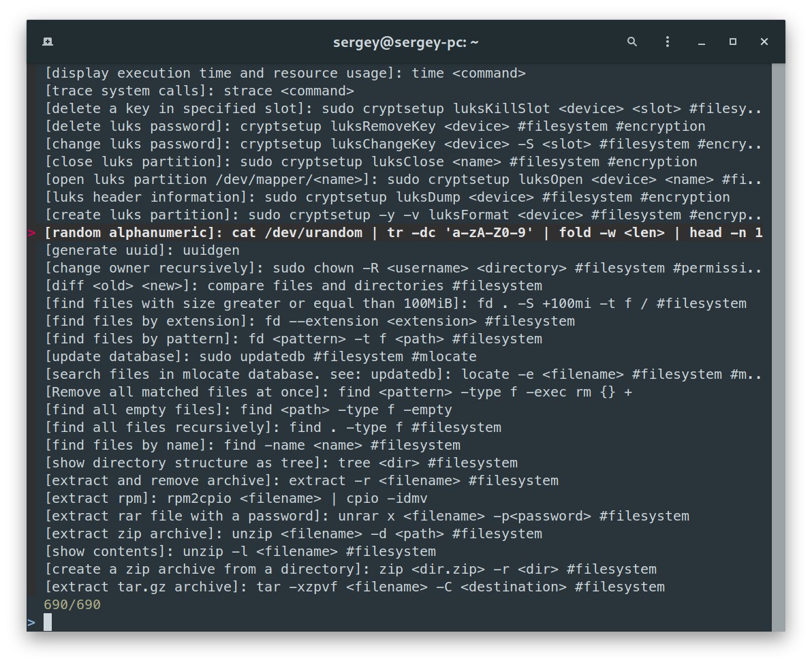Screen dimensions: 812x665
Task: Click the terminal vertical scrollbar
Action: [x=779, y=347]
